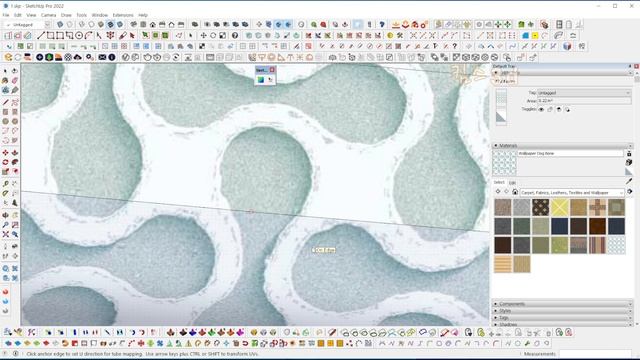The image size is (640, 360).
Task: Click the current material preview thumbnail
Action: (x=504, y=163)
